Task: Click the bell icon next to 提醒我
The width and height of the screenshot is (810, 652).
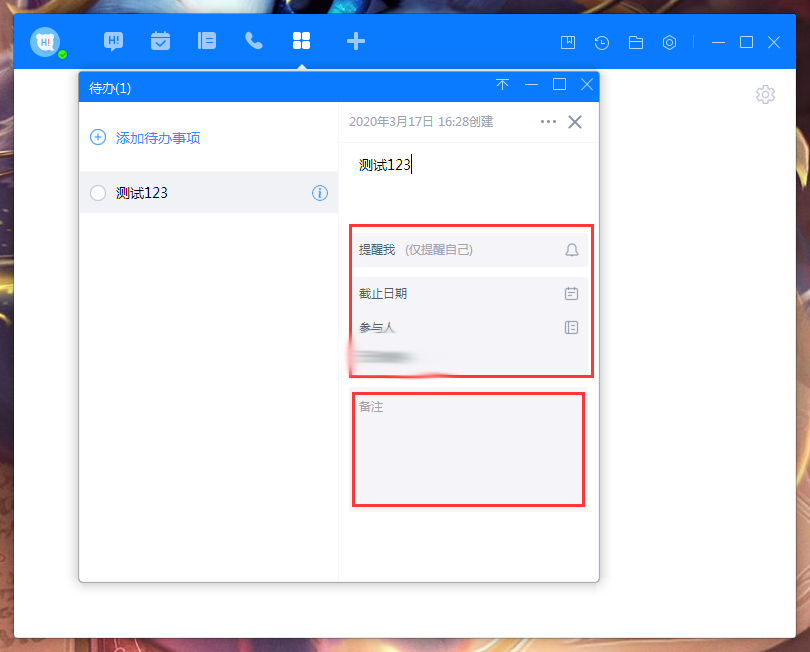Action: click(572, 250)
